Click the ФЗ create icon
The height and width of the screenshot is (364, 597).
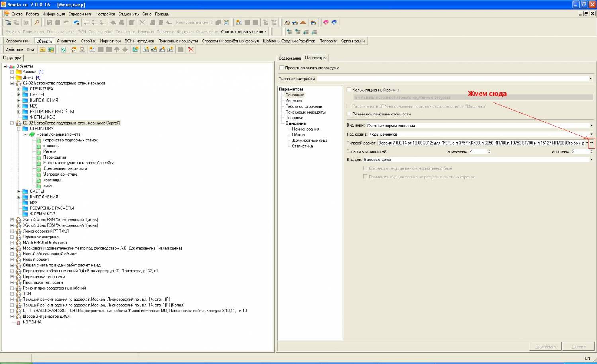170,49
